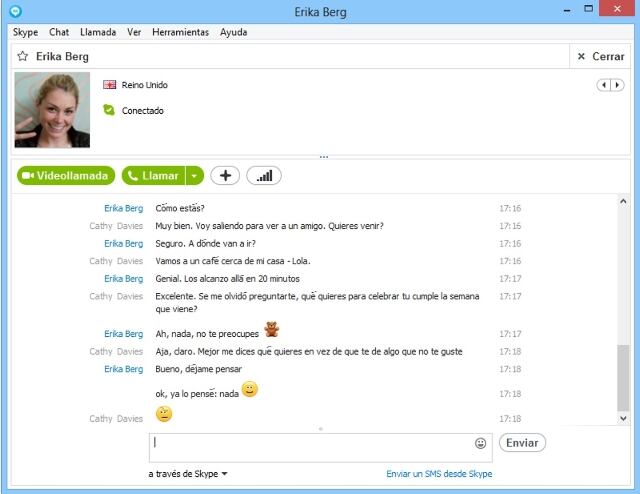
Task: Open the emoticon picker in message box
Action: pyautogui.click(x=480, y=443)
